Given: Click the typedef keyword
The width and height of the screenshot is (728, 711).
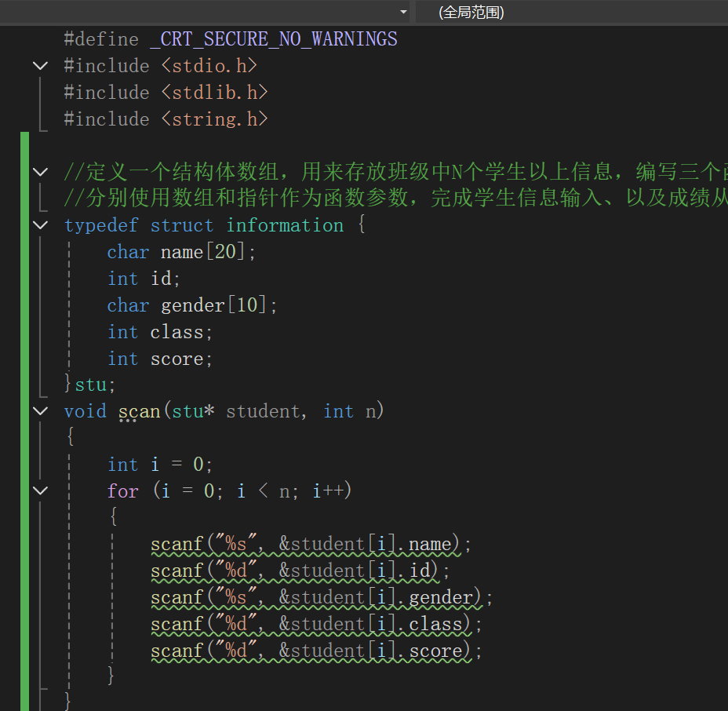Looking at the screenshot, I should coord(101,225).
